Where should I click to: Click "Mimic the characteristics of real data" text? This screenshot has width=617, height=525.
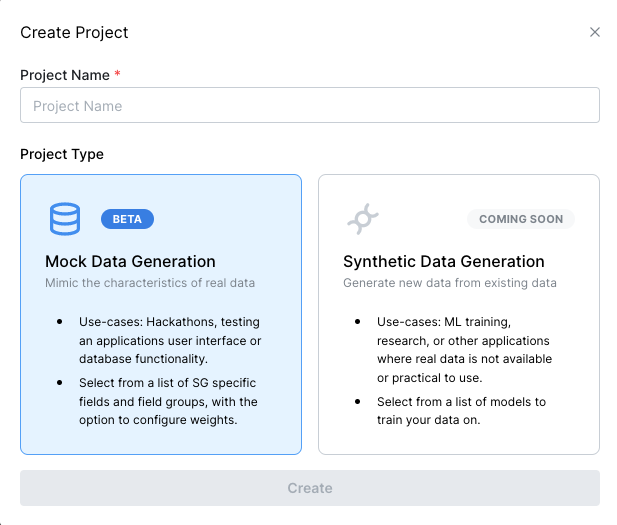click(x=150, y=283)
